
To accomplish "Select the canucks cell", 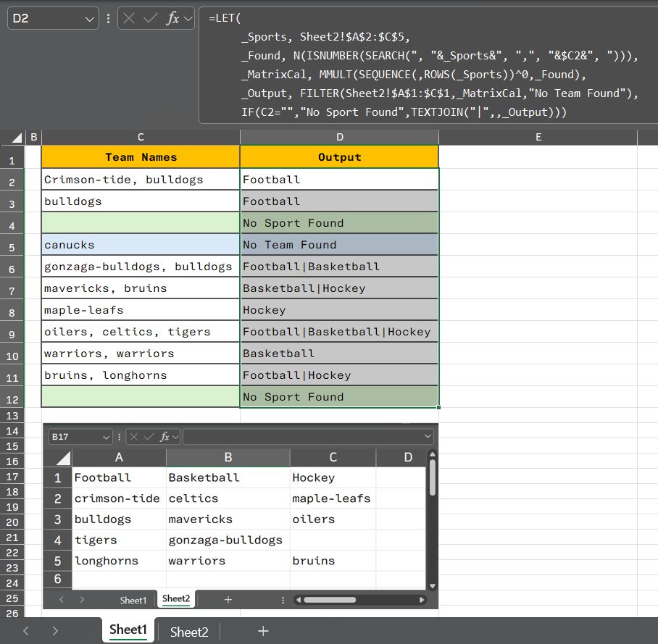I will pos(141,245).
